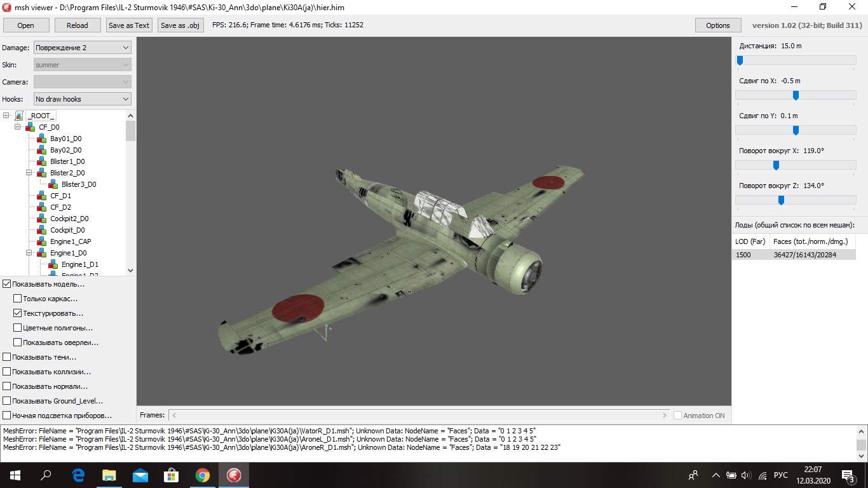Open network Wi-Fi settings in tray
This screenshot has height=488, width=868.
pos(762,475)
